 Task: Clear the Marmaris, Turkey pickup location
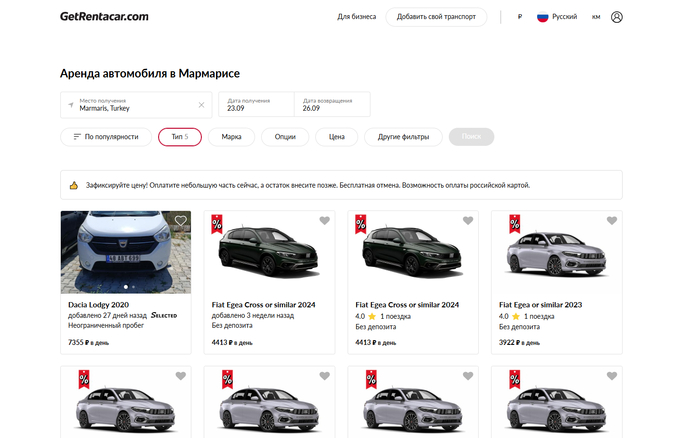pyautogui.click(x=201, y=104)
